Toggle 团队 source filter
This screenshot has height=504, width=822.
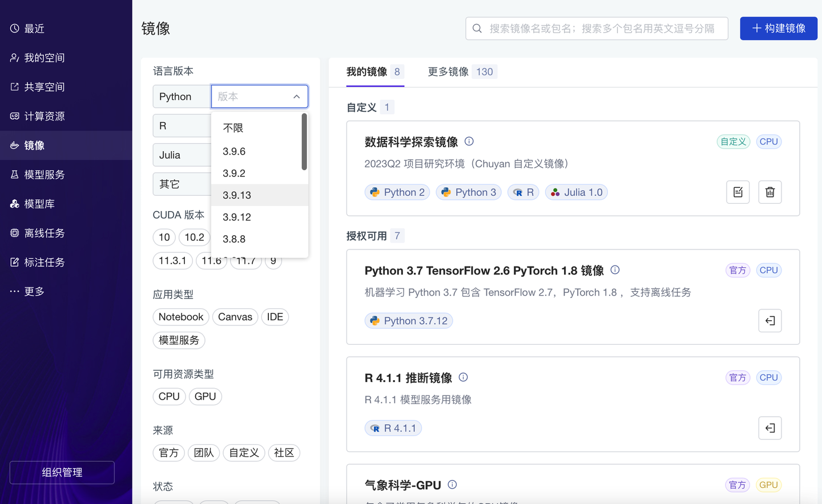click(x=204, y=453)
